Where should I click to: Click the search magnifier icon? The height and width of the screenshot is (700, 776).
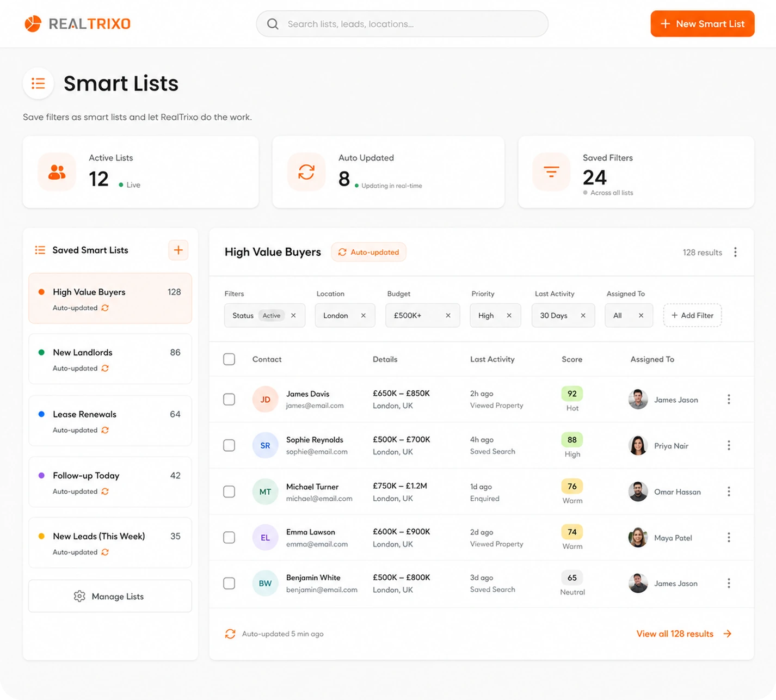point(273,24)
